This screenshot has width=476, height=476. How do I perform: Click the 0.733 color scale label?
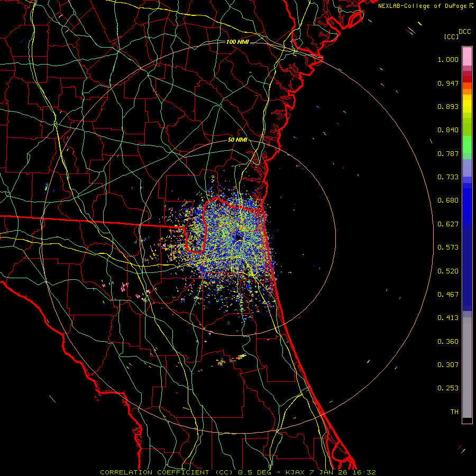point(448,177)
